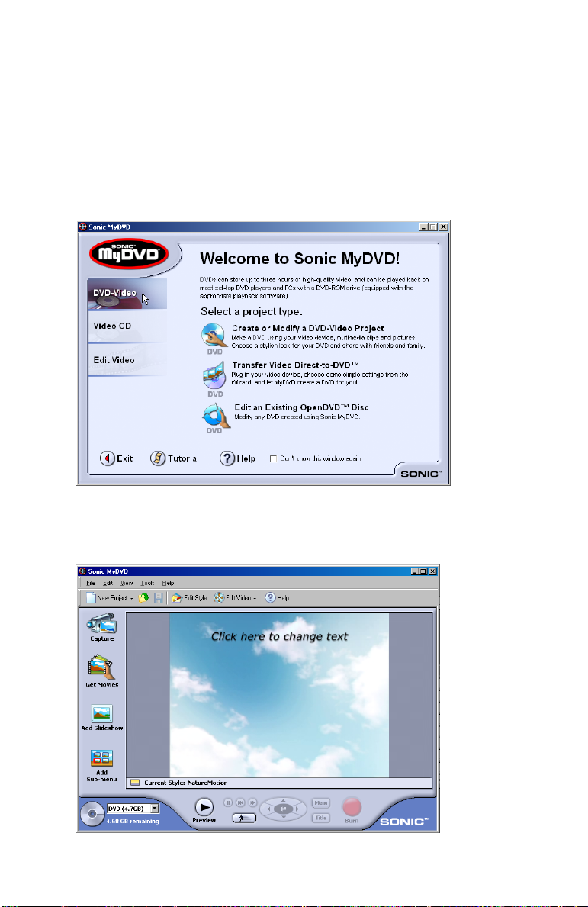Screen dimensions: 588x907
Task: Click 'Edit an Existing OpenDVD Disc' heading
Action: click(x=301, y=407)
